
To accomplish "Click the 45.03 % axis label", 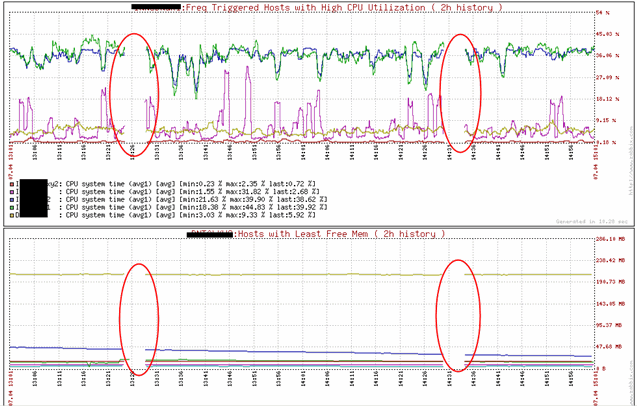I will (608, 34).
